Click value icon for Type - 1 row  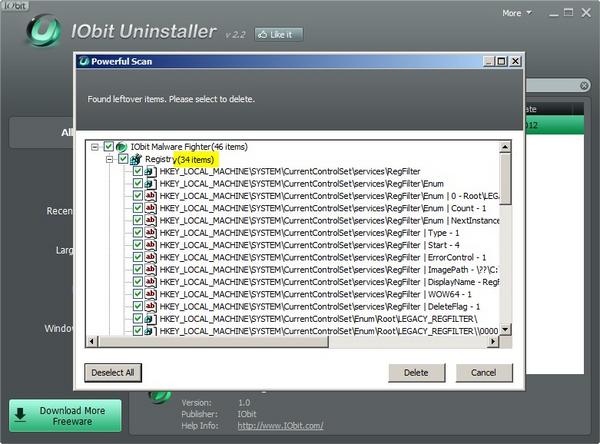[x=150, y=233]
